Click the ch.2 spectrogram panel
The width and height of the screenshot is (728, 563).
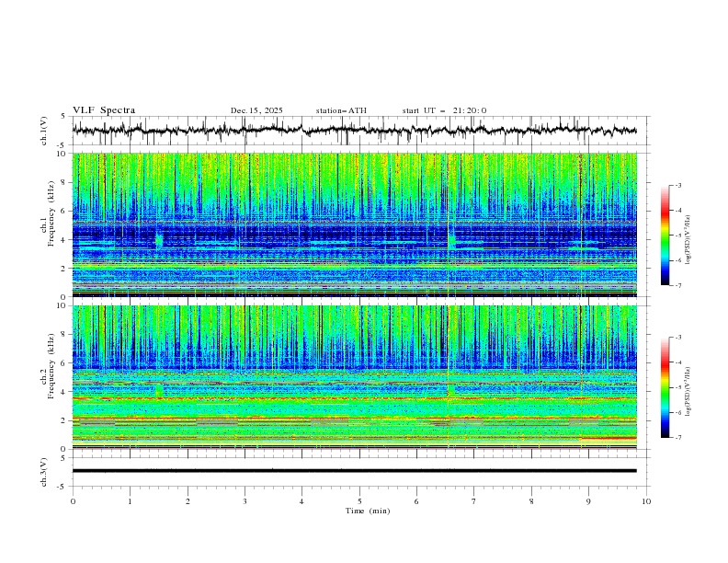[x=355, y=377]
